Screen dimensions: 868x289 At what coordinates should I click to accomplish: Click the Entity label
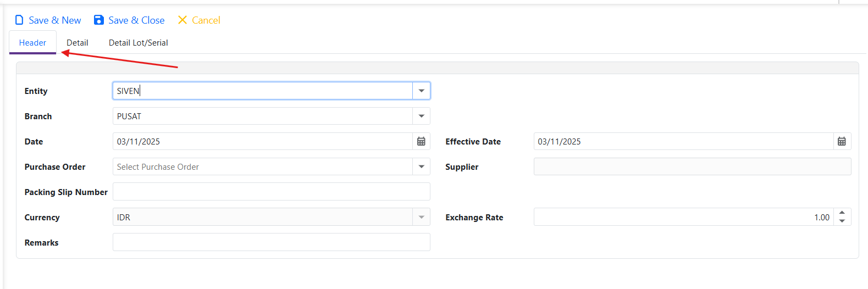[x=36, y=91]
